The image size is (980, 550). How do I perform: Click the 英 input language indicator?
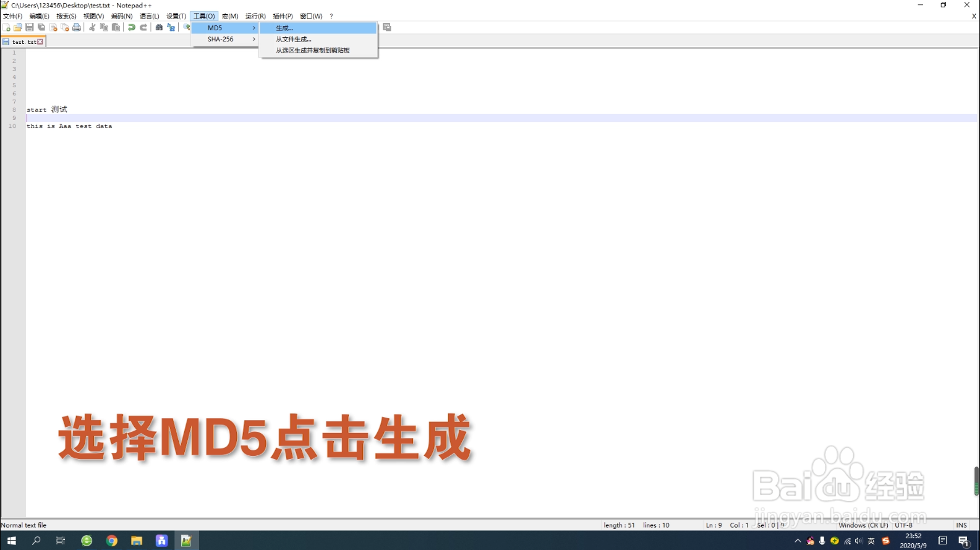(x=871, y=541)
